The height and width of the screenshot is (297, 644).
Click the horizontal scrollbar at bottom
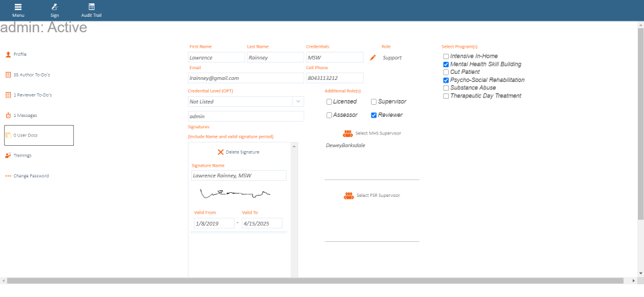tap(315, 280)
